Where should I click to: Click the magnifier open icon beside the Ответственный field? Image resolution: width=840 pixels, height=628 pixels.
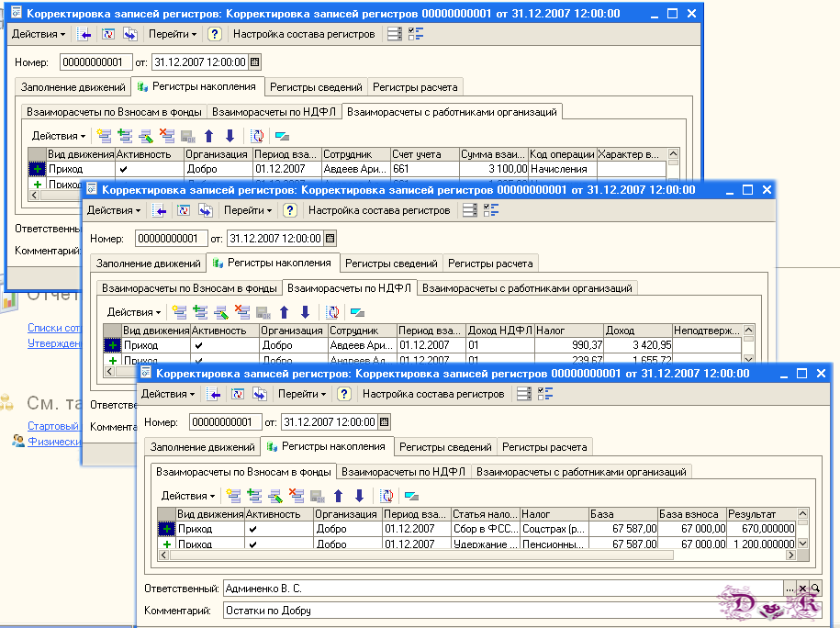pos(815,589)
